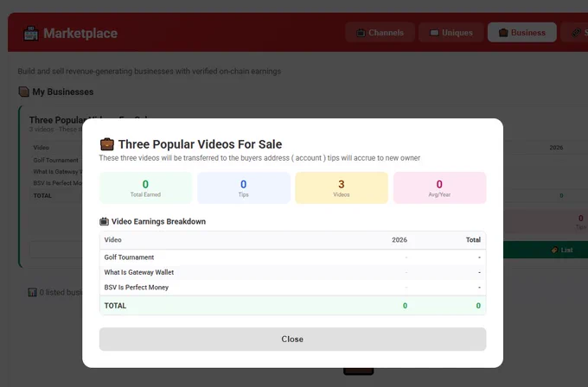Click the Marketplace logo icon
The height and width of the screenshot is (387, 588).
[31, 34]
